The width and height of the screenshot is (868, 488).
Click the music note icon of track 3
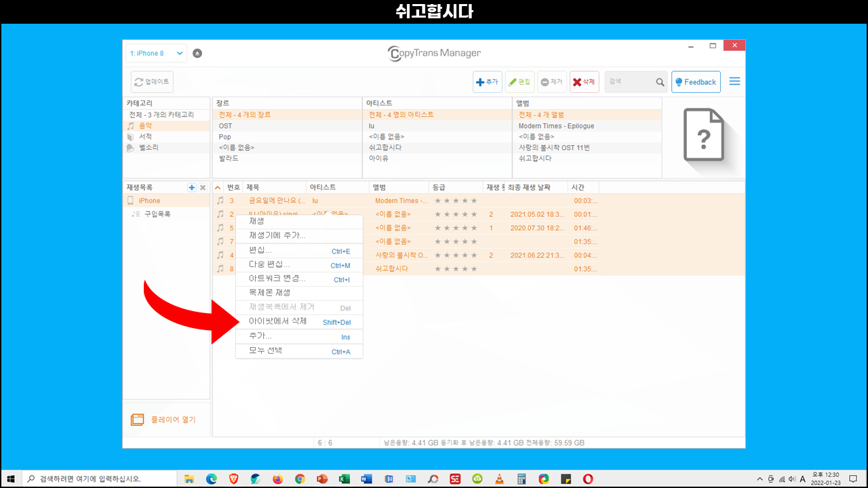point(220,201)
